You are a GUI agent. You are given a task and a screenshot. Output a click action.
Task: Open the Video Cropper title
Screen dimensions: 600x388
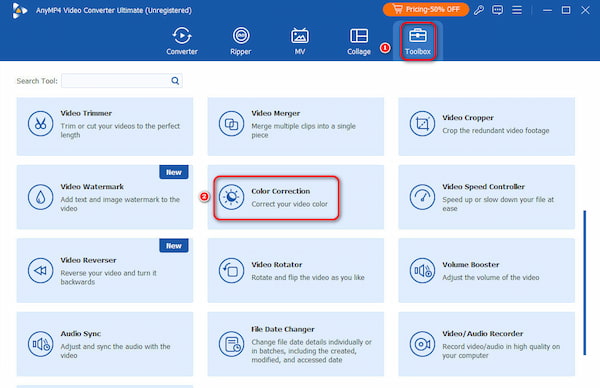click(x=468, y=118)
